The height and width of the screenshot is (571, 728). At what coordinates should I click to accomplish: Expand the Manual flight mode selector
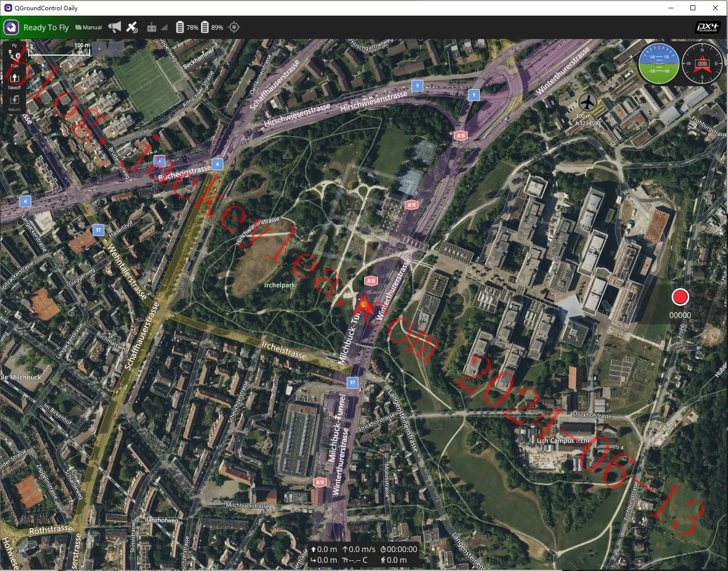point(89,27)
